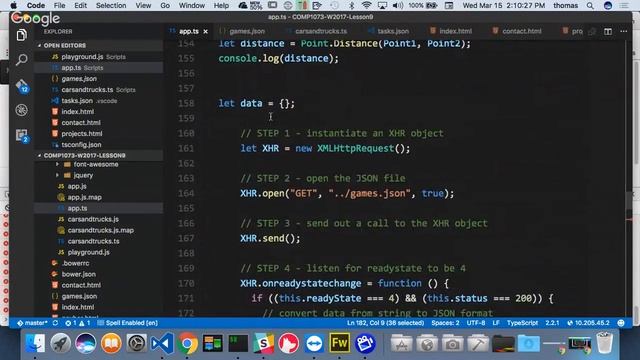Change end of line sequence LF
Viewport: 640px width, 360px height.
click(496, 323)
